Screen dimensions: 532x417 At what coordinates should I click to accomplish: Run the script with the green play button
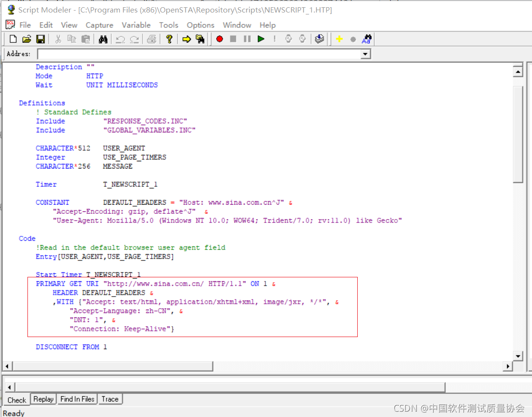coord(261,39)
